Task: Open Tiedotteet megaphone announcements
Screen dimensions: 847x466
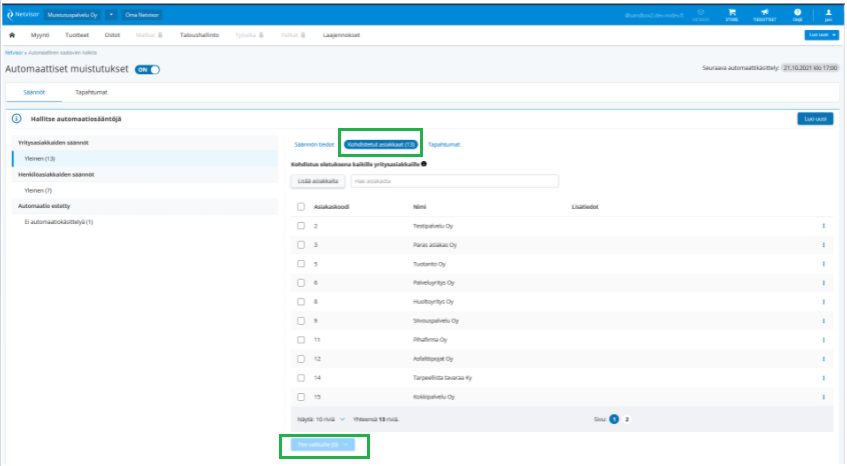Action: 764,15
